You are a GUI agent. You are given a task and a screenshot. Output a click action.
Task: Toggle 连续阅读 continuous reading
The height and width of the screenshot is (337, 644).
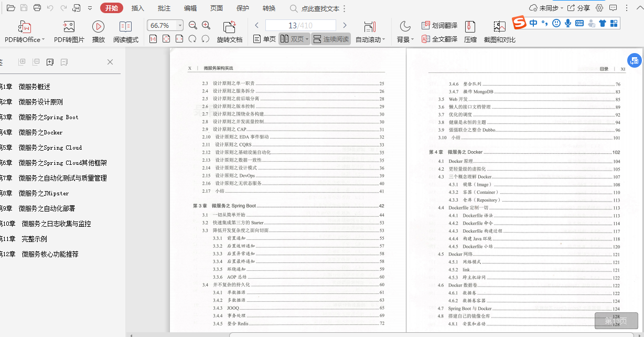(331, 39)
